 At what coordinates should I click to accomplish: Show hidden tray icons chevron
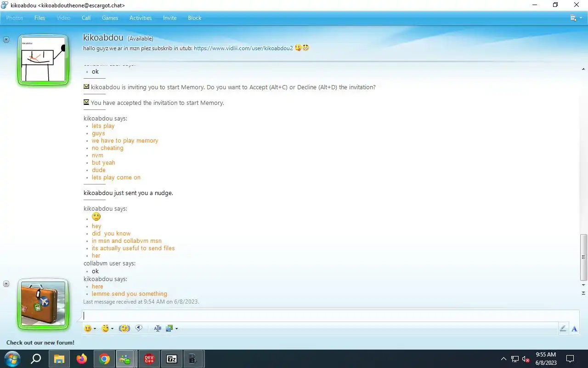503,359
